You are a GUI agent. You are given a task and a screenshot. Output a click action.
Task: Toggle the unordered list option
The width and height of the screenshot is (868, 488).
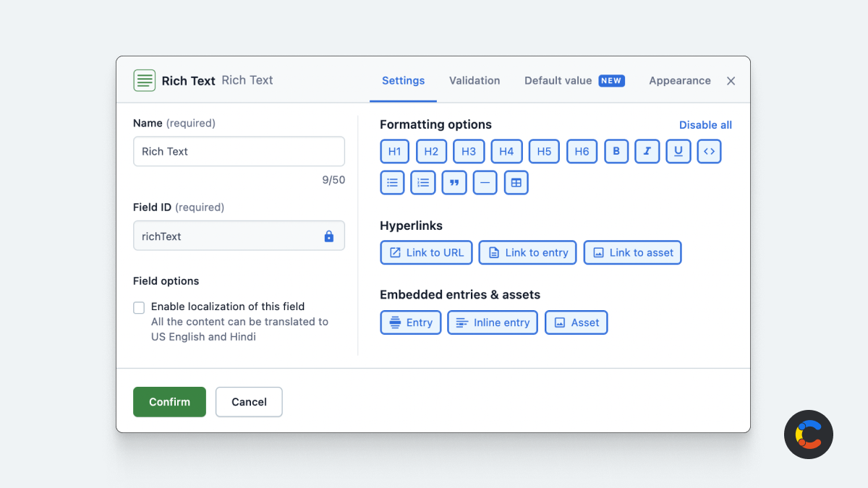coord(392,182)
